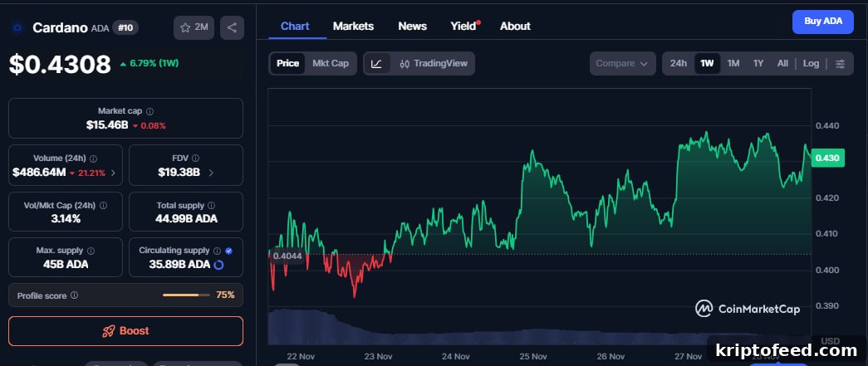Click the #10 rank badge
The height and width of the screenshot is (366, 868).
point(125,27)
